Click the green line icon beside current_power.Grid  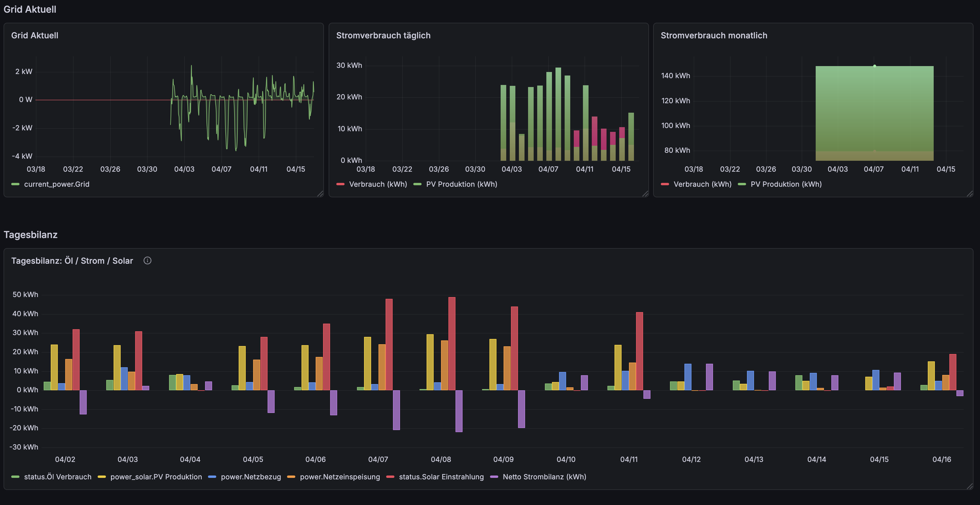tap(15, 184)
